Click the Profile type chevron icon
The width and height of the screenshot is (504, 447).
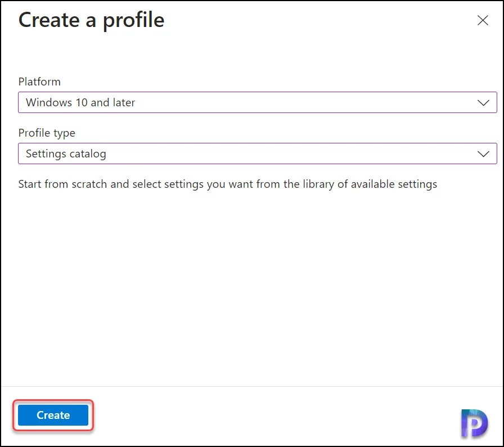pos(483,153)
